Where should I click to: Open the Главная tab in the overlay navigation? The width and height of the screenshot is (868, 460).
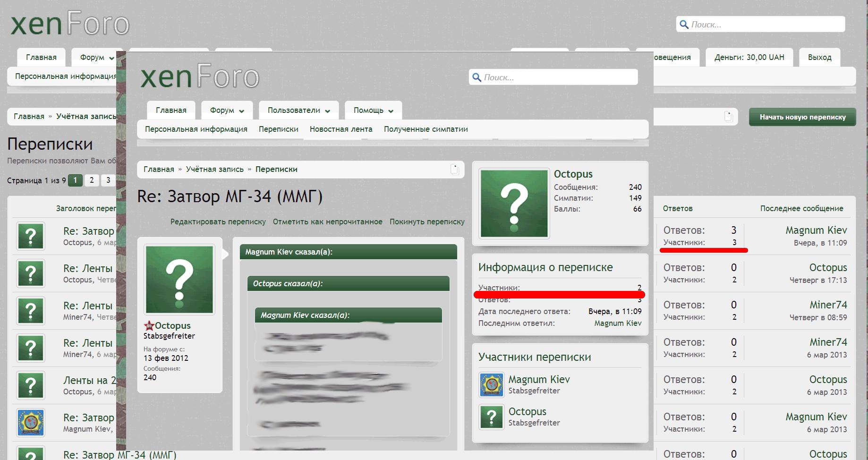171,110
